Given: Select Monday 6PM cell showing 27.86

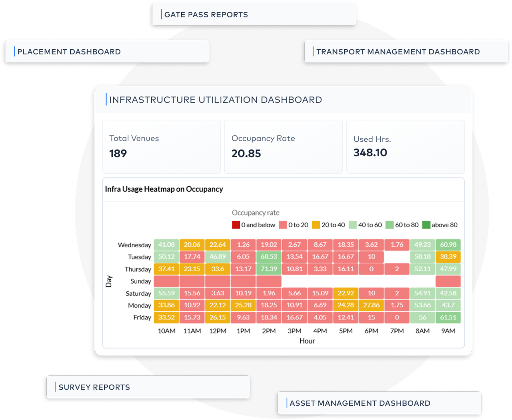Looking at the screenshot, I should 371,305.
